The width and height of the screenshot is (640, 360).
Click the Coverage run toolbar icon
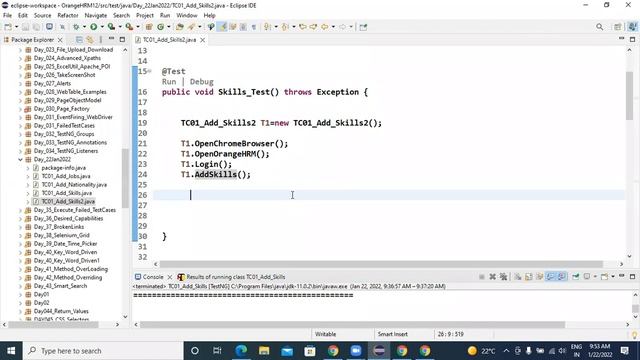[111, 27]
